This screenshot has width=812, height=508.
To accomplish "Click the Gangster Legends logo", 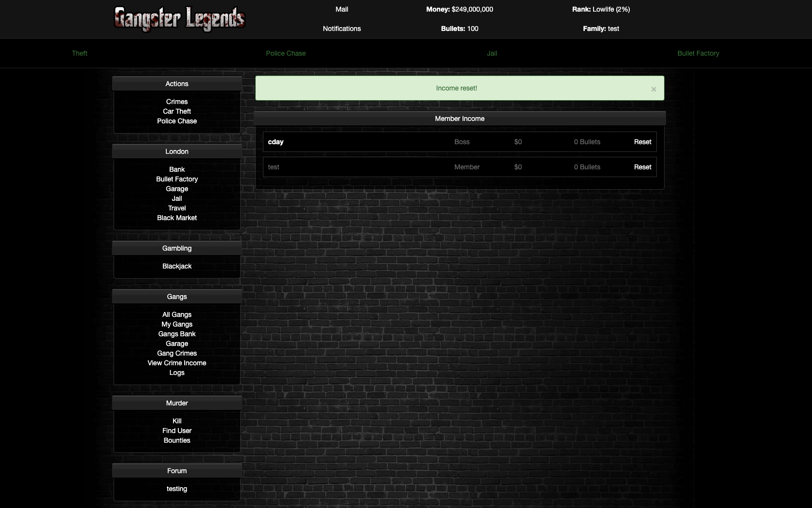I will pos(179,19).
